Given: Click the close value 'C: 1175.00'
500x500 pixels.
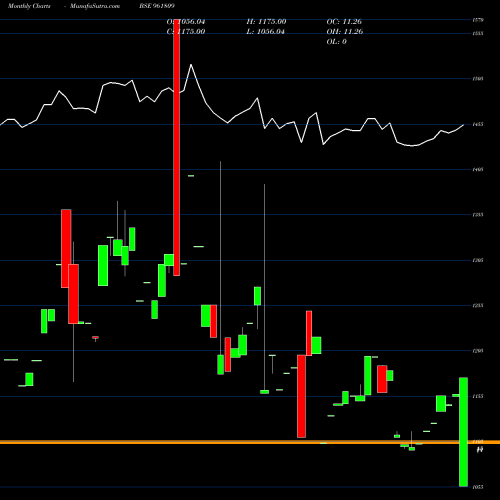Looking at the screenshot, I should (186, 32).
